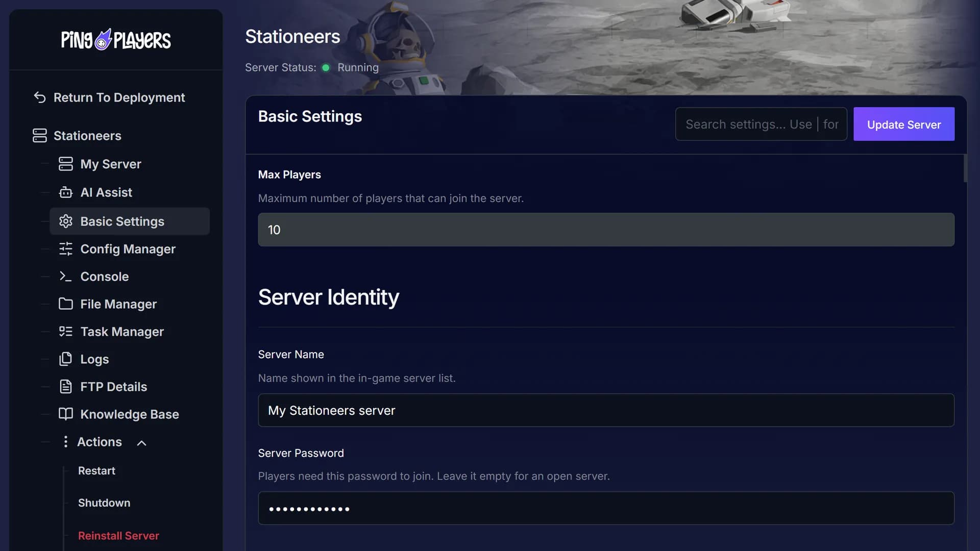Open File Manager label
This screenshot has width=980, height=551.
click(x=118, y=304)
